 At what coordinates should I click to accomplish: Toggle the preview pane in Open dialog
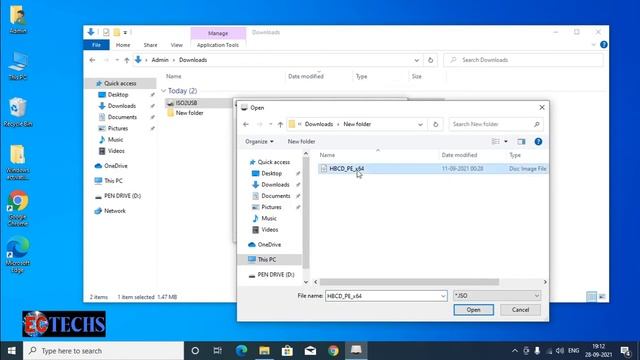point(521,142)
